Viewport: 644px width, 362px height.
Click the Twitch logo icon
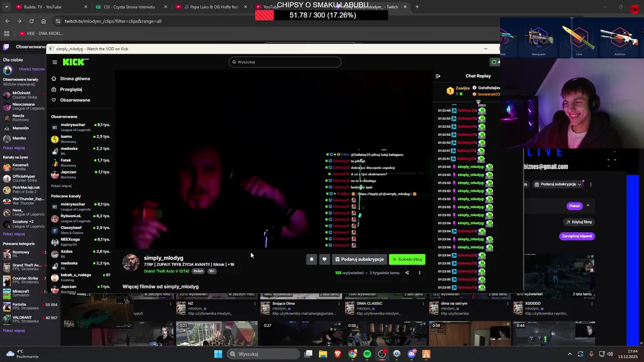[6, 47]
